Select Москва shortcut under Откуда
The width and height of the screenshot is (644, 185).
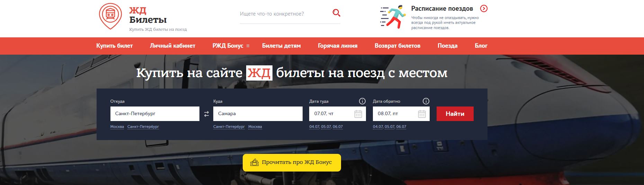point(117,127)
